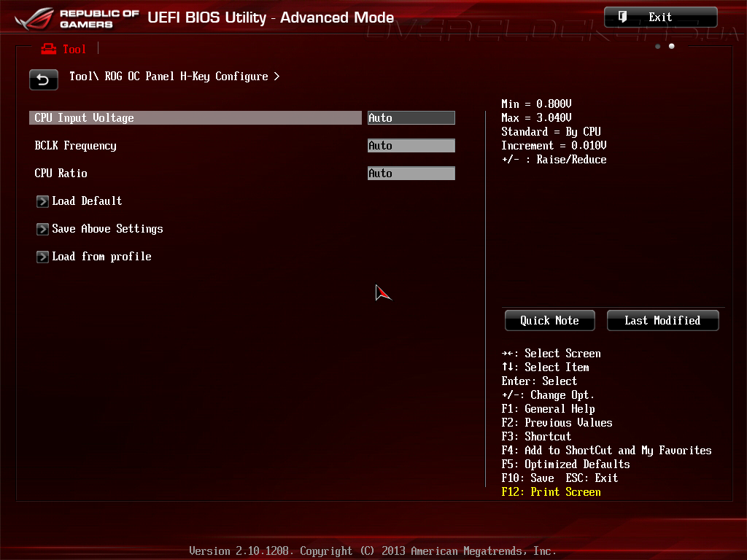Open the CPU Ratio Auto field

pos(411,173)
